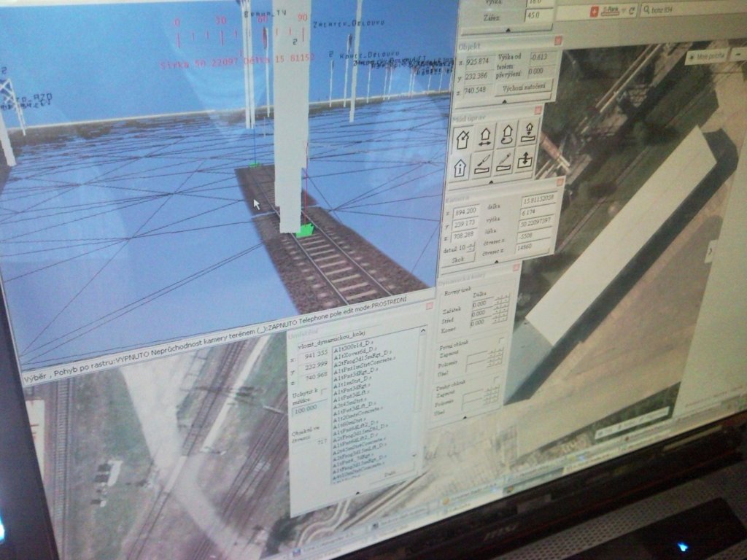The image size is (747, 560).
Task: Click the 'Další' button below object list
Action: (x=390, y=475)
